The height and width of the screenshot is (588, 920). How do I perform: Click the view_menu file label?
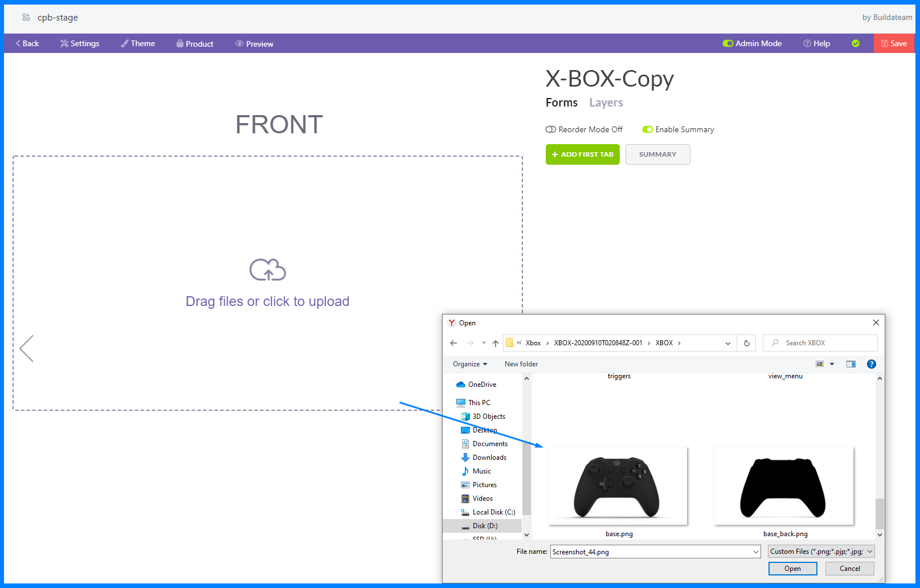tap(786, 376)
